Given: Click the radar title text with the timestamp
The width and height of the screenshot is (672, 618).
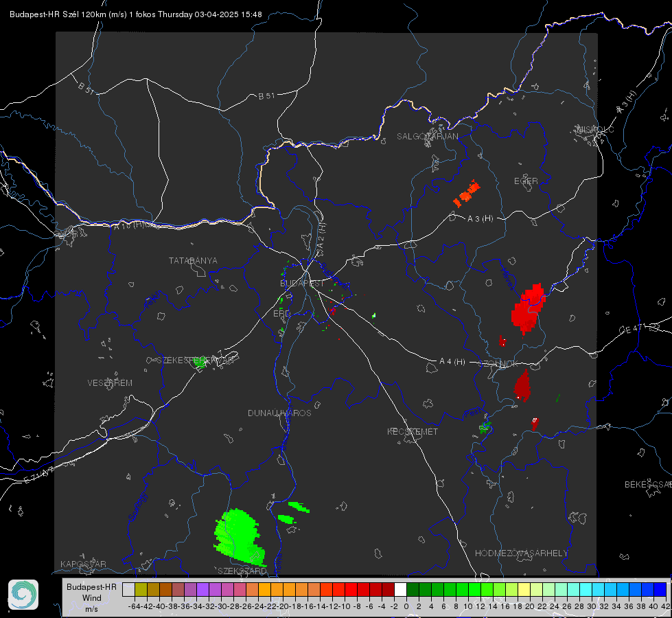Looking at the screenshot, I should tap(135, 14).
